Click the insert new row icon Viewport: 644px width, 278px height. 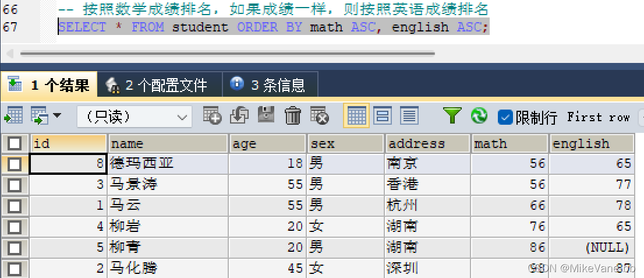pos(213,115)
